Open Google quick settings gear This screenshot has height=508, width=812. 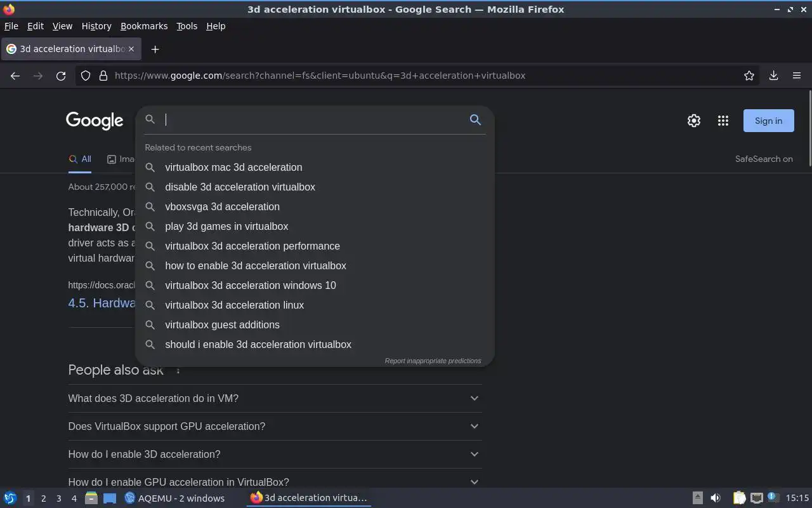point(694,121)
